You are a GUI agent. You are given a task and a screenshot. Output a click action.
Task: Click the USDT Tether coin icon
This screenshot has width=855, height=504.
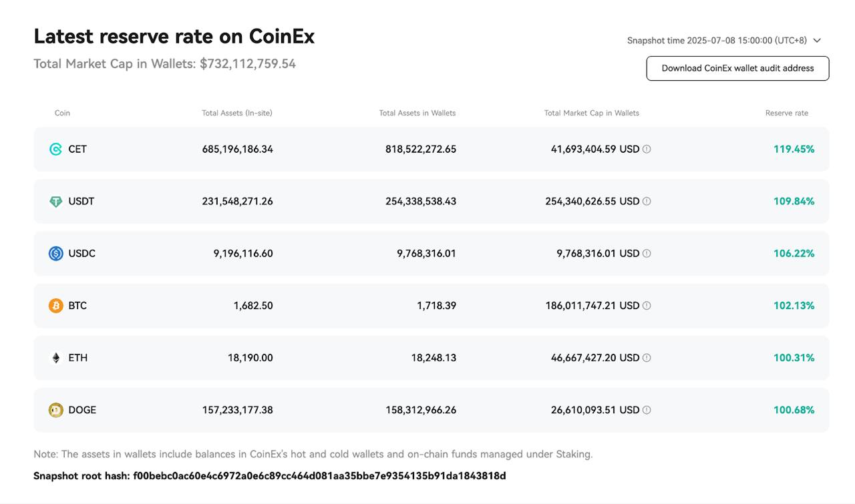[x=56, y=202]
